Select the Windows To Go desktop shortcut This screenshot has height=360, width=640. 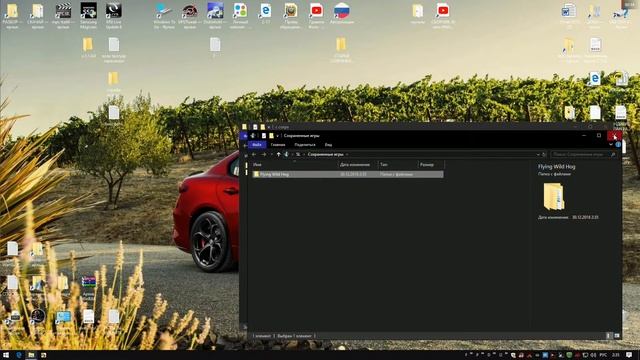(x=164, y=16)
